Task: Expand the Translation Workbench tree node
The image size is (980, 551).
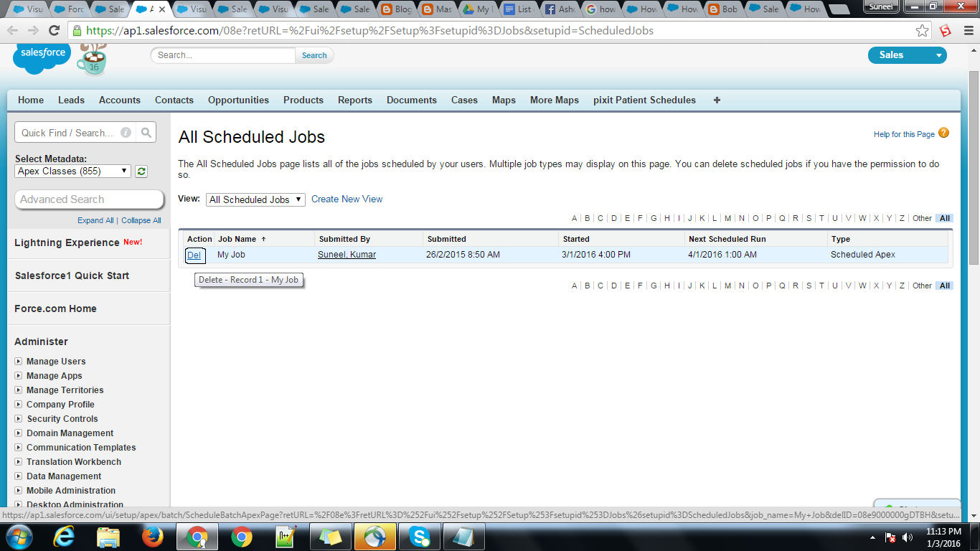Action: 19,462
